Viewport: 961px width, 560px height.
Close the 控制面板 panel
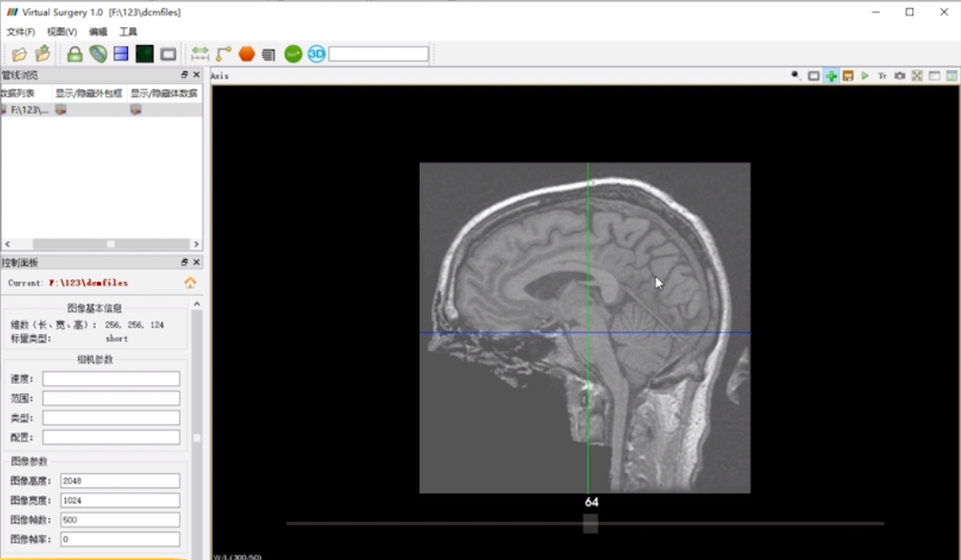click(197, 262)
